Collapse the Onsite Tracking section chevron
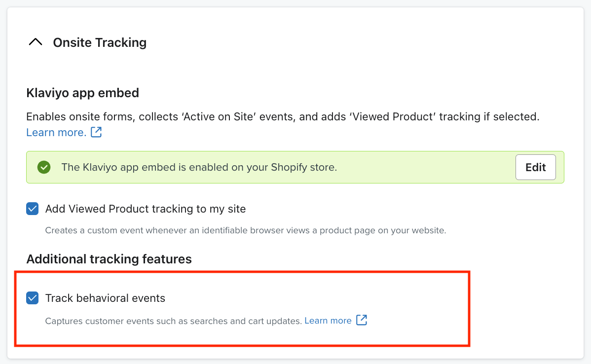Image resolution: width=591 pixels, height=364 pixels. click(36, 42)
